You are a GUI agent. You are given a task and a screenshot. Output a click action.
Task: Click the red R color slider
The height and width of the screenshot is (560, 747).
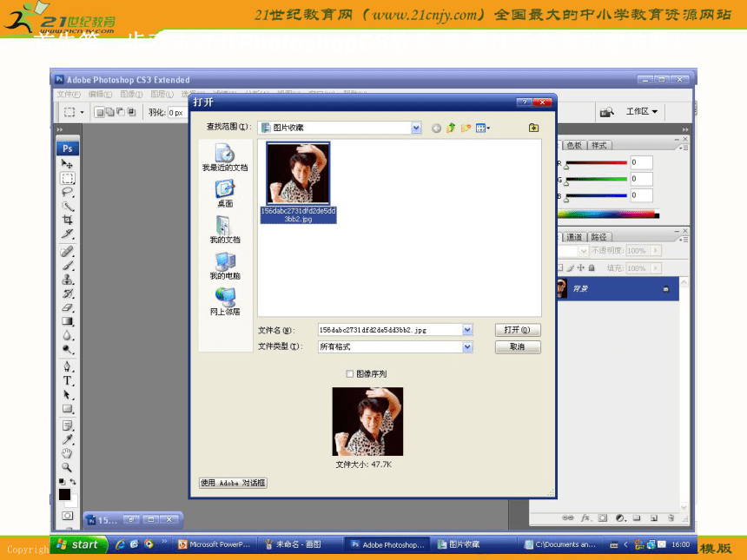coord(596,163)
